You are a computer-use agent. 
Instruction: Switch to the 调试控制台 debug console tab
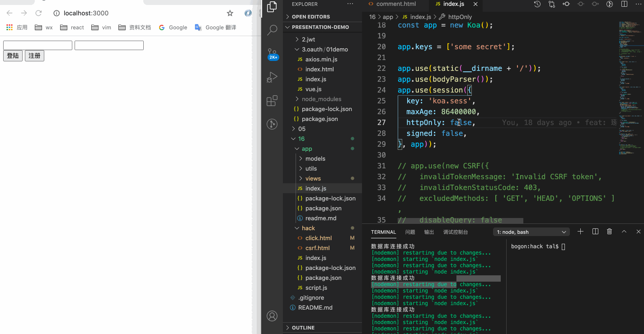456,232
